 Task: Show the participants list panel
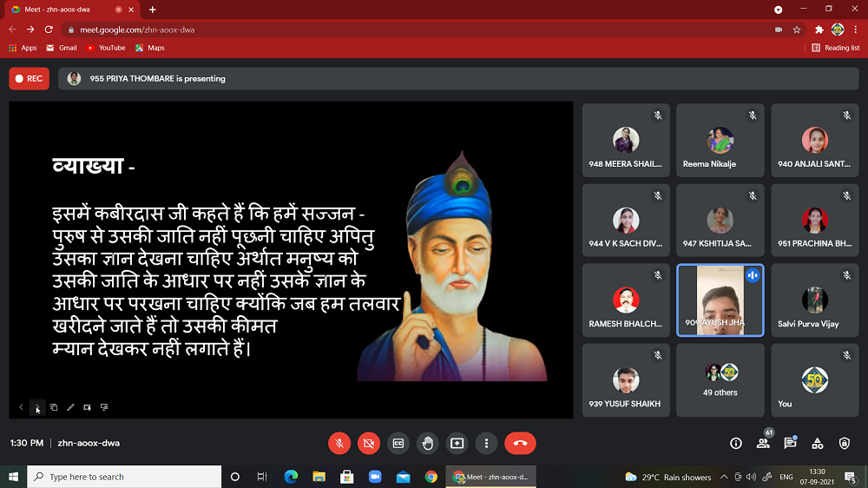coord(763,443)
